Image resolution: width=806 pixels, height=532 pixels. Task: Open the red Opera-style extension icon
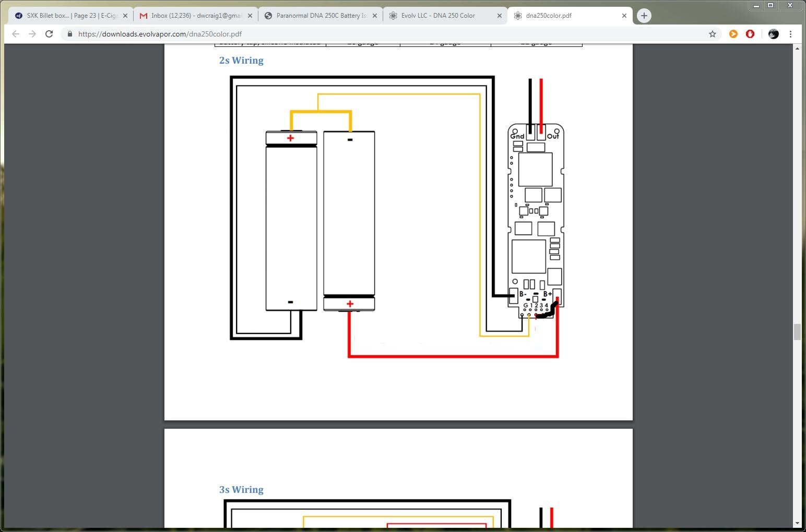[x=750, y=34]
